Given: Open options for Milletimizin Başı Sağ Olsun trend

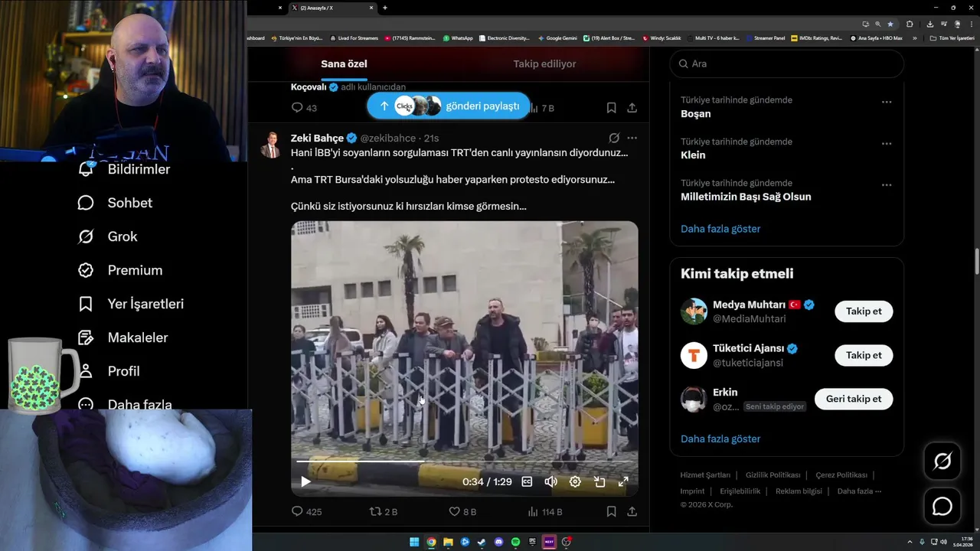Looking at the screenshot, I should click(x=887, y=184).
